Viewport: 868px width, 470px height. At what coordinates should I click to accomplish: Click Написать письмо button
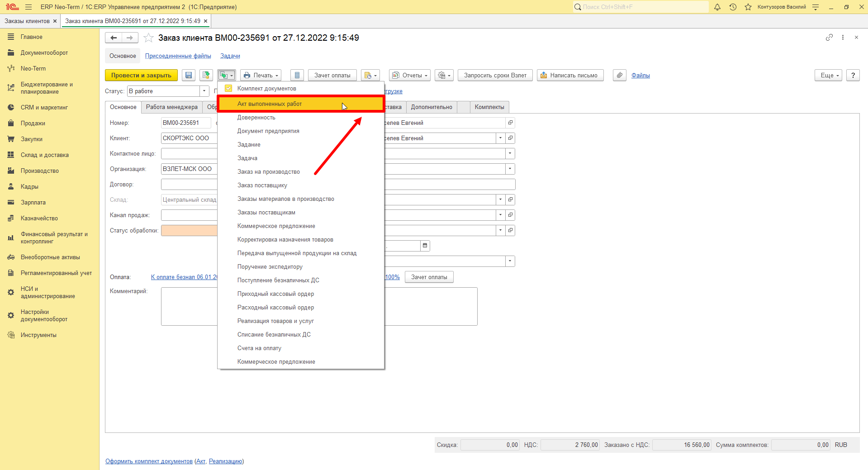click(x=570, y=76)
